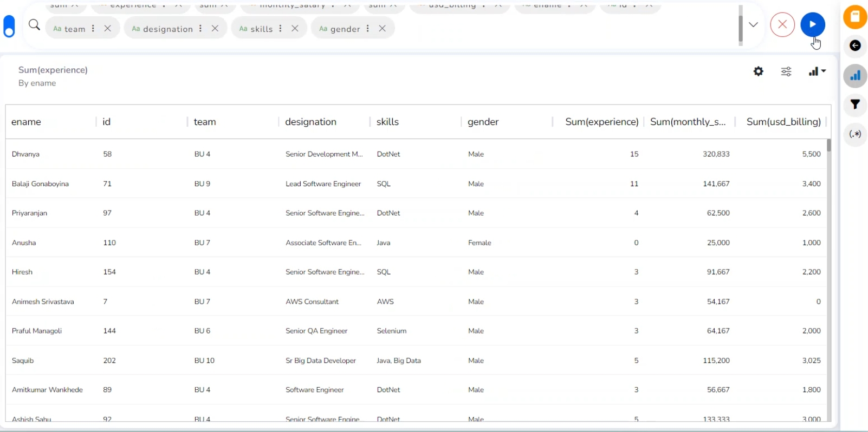Image resolution: width=868 pixels, height=432 pixels.
Task: Open the gear settings above the table
Action: click(x=759, y=71)
